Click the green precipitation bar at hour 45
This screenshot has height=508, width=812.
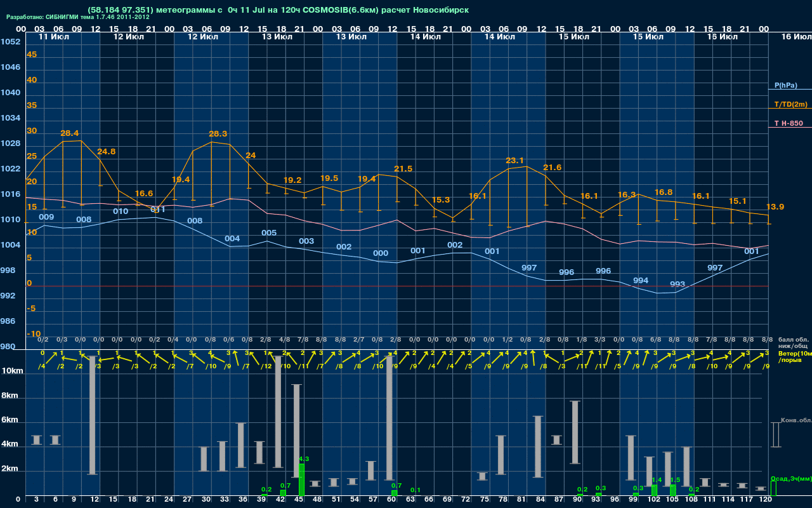(301, 479)
